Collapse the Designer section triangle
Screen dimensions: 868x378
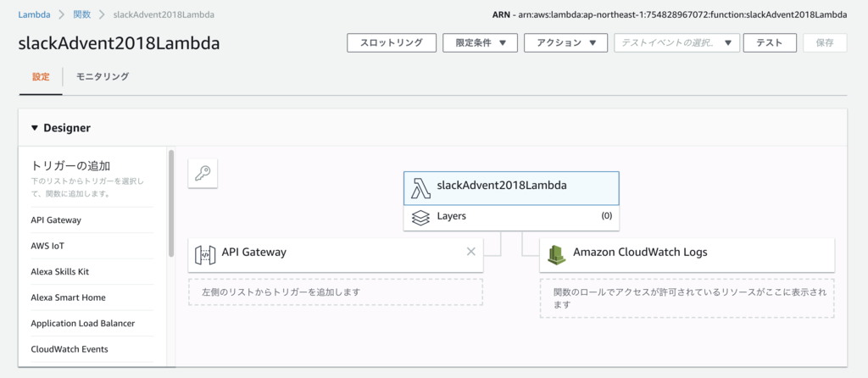point(34,128)
